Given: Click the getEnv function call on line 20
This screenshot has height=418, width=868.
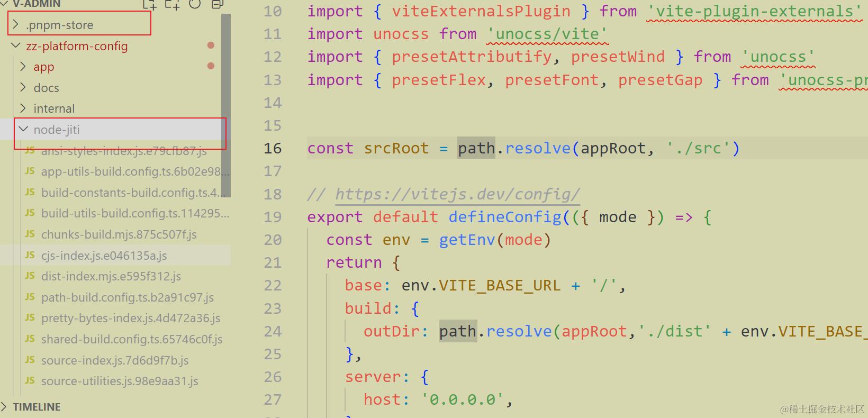Looking at the screenshot, I should coord(467,240).
